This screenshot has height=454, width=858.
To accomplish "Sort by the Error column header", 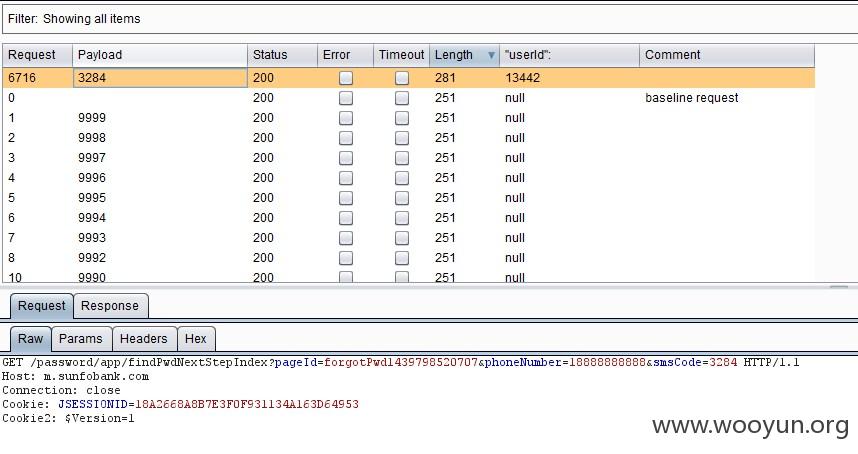I will click(x=345, y=55).
